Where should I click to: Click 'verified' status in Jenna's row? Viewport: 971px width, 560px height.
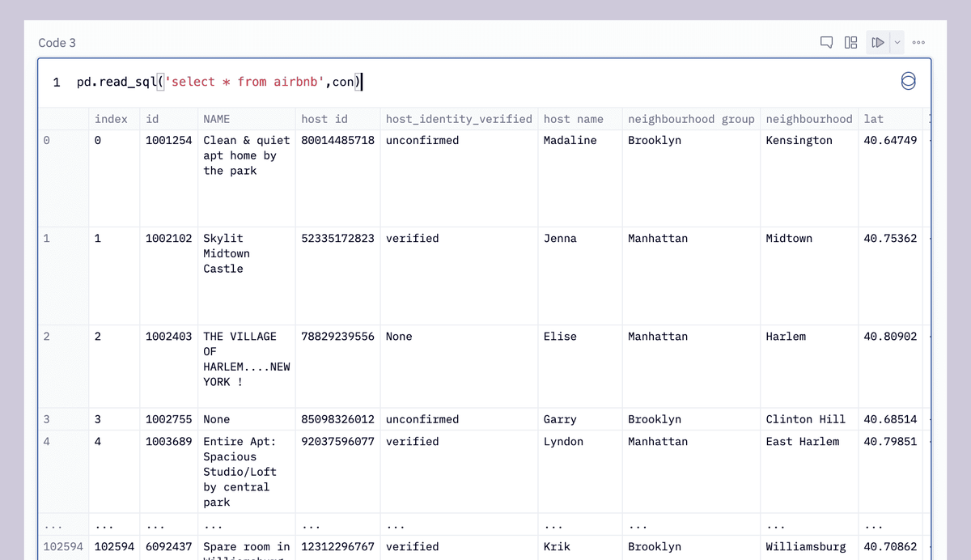click(x=412, y=238)
